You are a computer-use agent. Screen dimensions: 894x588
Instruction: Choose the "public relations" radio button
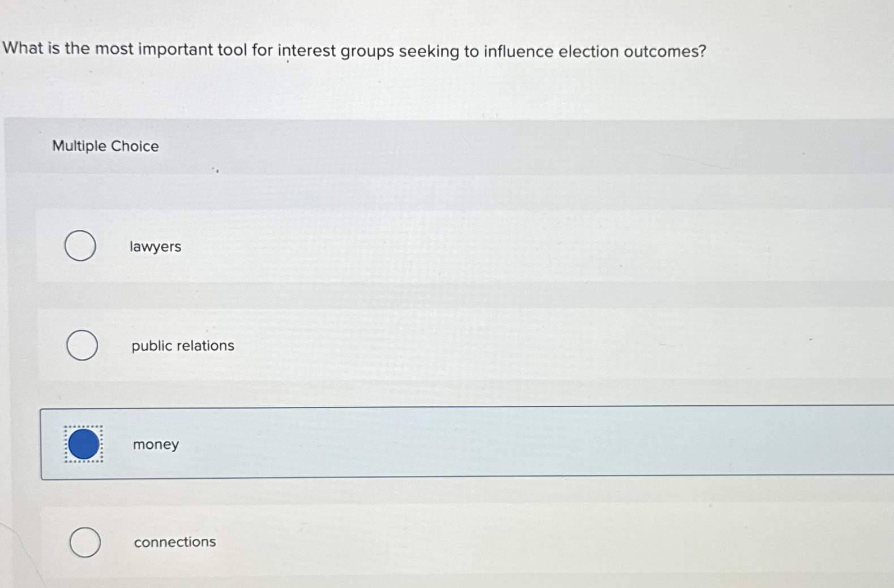tap(82, 345)
